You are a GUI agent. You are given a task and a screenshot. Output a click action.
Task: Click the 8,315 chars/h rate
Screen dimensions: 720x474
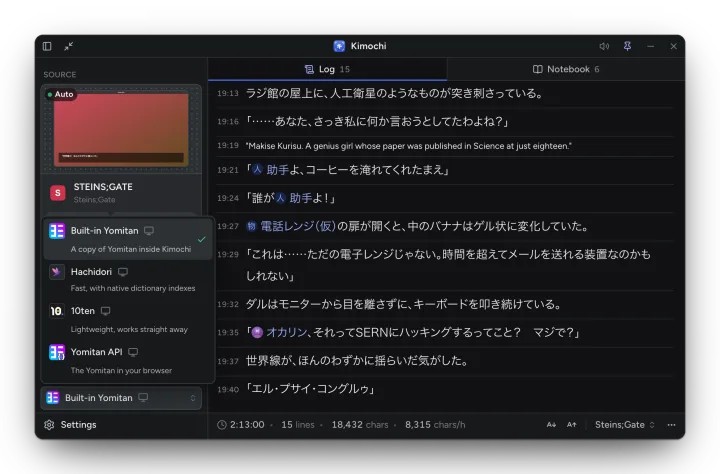435,425
